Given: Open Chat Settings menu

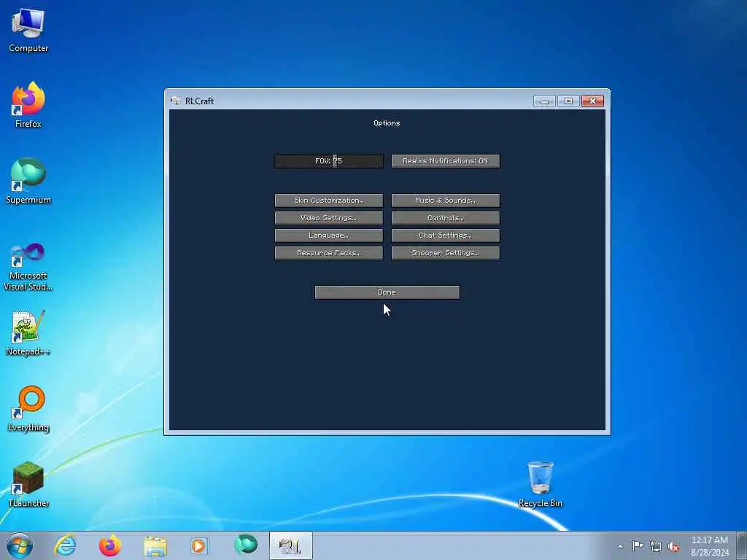Looking at the screenshot, I should tap(446, 236).
